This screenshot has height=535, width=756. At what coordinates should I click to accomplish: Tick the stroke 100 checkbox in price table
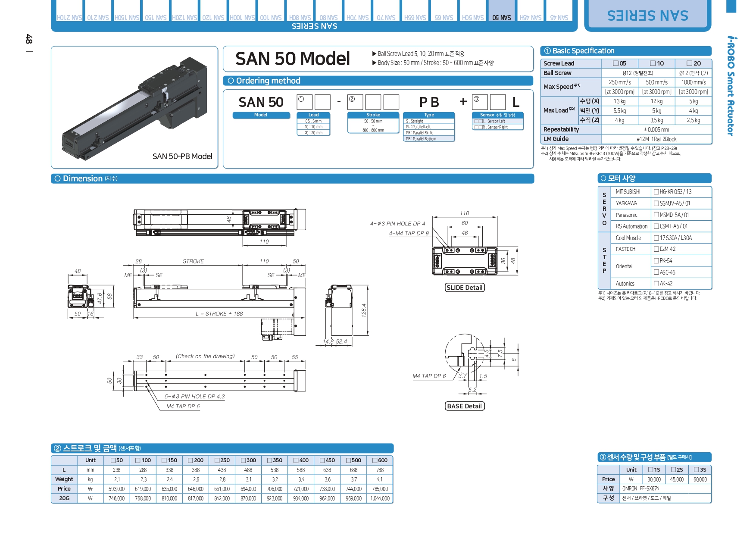(x=138, y=460)
